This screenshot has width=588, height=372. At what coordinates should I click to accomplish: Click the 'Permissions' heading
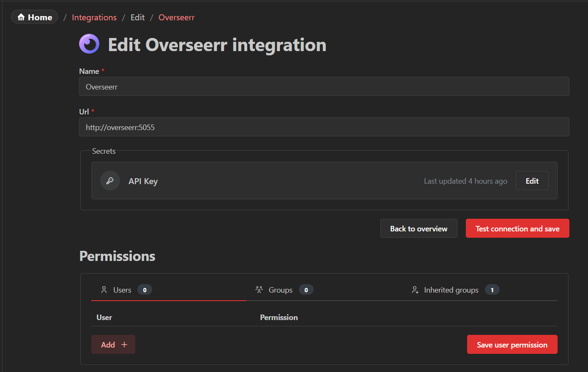pos(118,256)
